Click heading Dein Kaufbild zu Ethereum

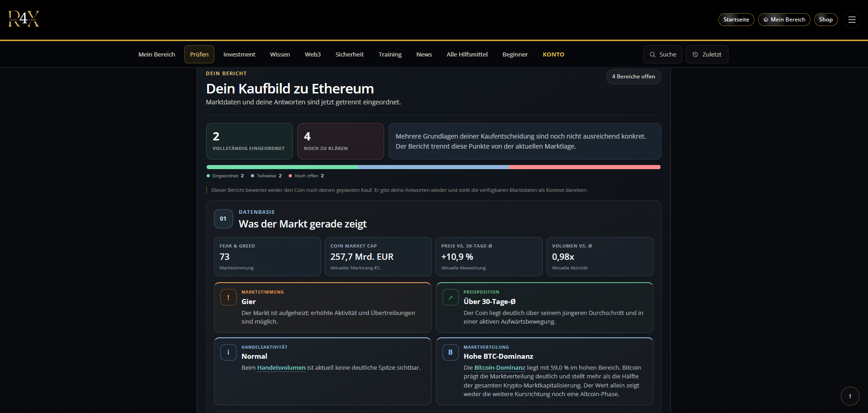(x=290, y=89)
